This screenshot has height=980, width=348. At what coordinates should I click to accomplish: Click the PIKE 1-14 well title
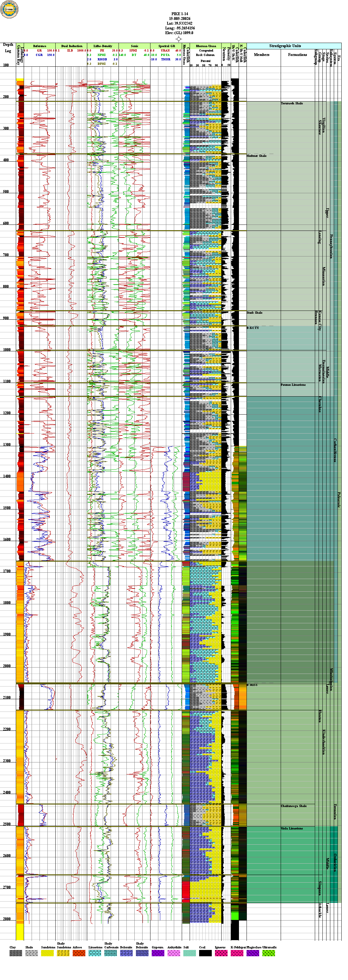pyautogui.click(x=180, y=14)
